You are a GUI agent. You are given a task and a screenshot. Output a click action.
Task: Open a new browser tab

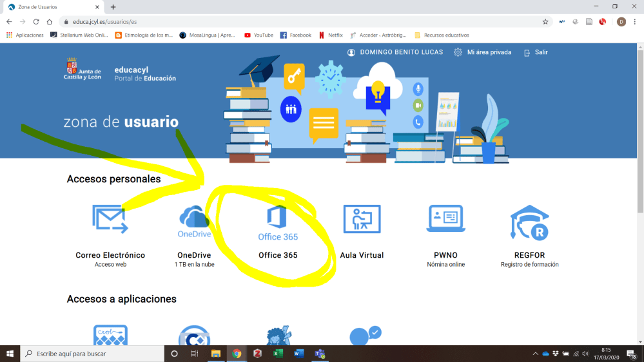pyautogui.click(x=113, y=7)
